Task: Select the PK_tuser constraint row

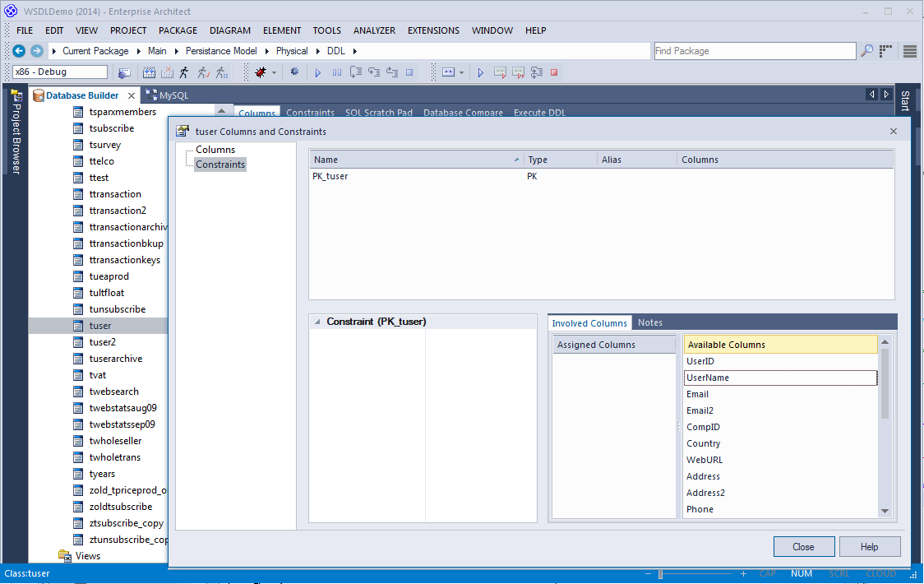Action: pyautogui.click(x=601, y=176)
